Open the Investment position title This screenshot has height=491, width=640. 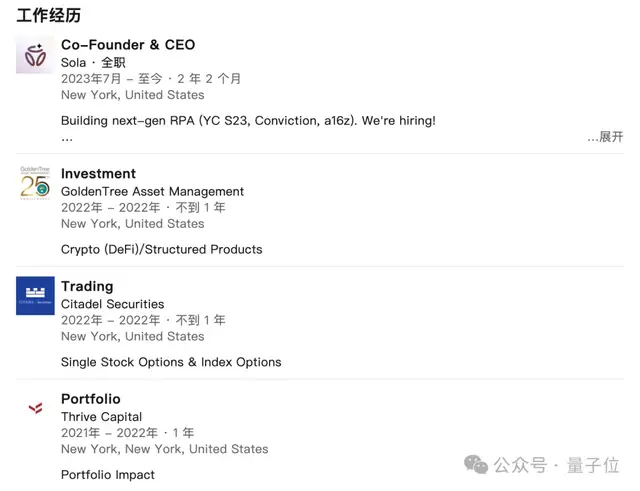[98, 173]
